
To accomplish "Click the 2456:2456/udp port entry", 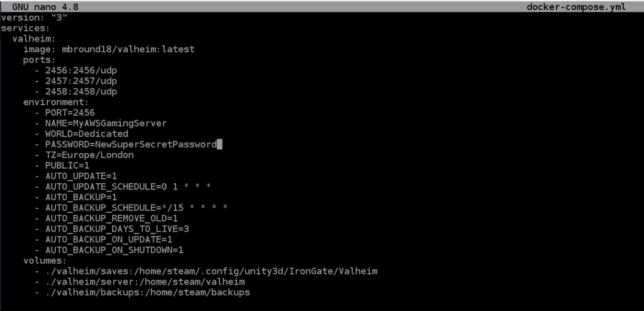I will pyautogui.click(x=81, y=71).
